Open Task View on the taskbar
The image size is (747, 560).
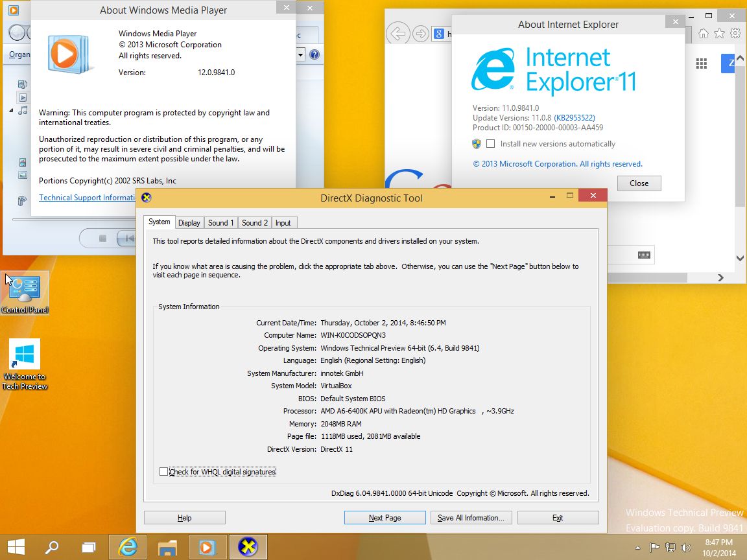tap(89, 546)
